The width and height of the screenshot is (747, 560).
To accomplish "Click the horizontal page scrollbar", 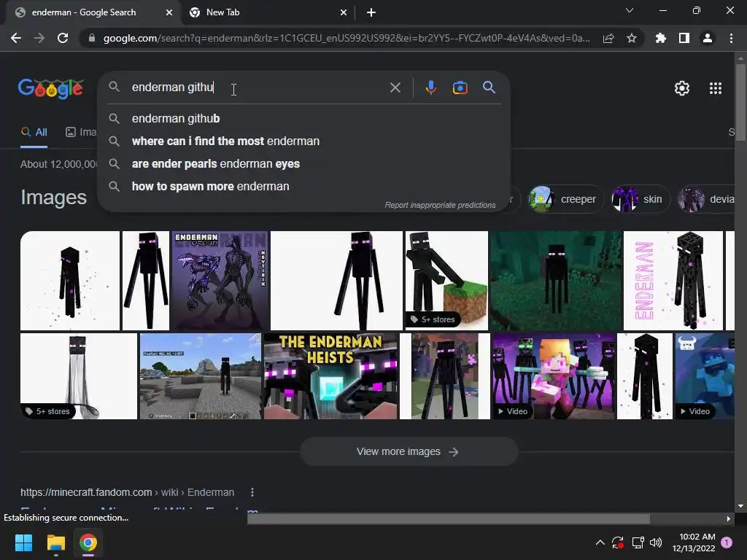I will click(x=449, y=518).
